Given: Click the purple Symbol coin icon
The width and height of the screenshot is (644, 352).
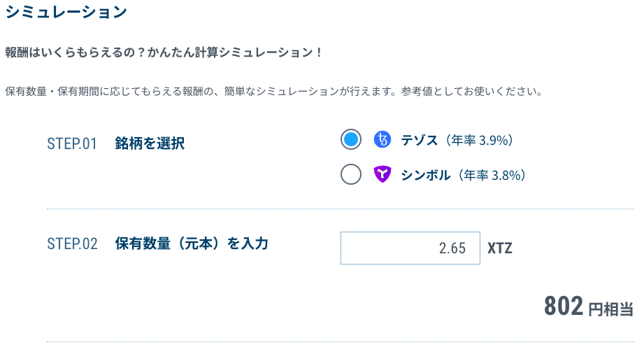Looking at the screenshot, I should (x=382, y=174).
